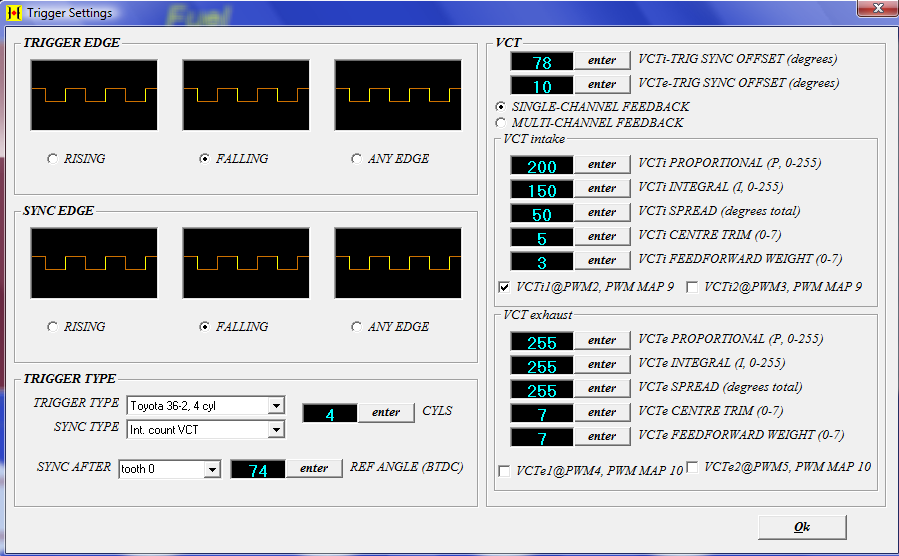Select FALLING under Trigger Edge

204,159
